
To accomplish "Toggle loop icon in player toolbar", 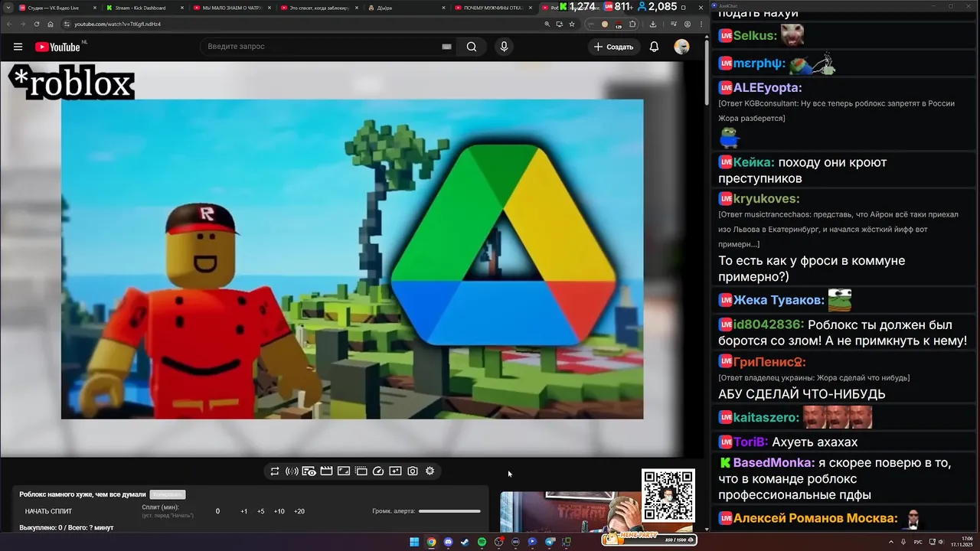I will coord(275,471).
